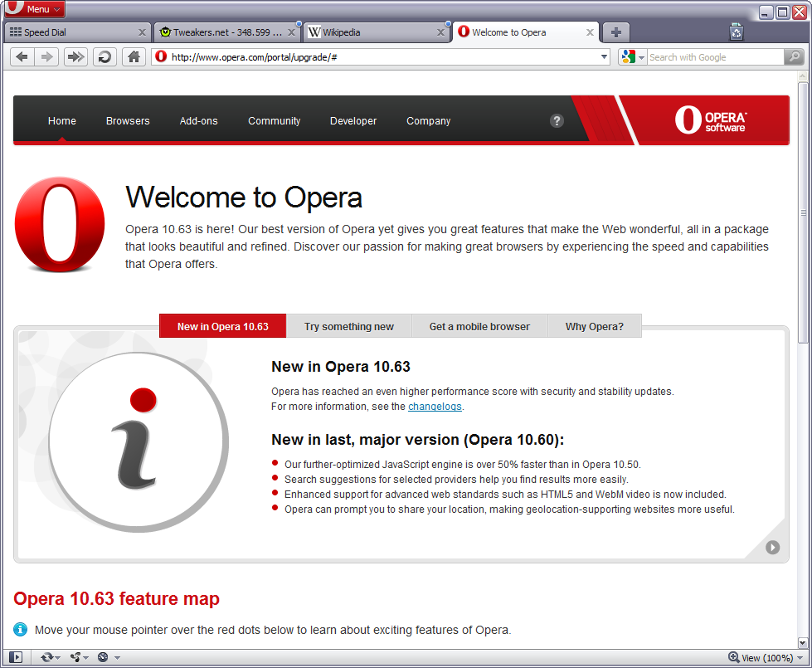Viewport: 812px width, 668px height.
Task: Select the New in Opera 10.63 tab
Action: click(222, 326)
